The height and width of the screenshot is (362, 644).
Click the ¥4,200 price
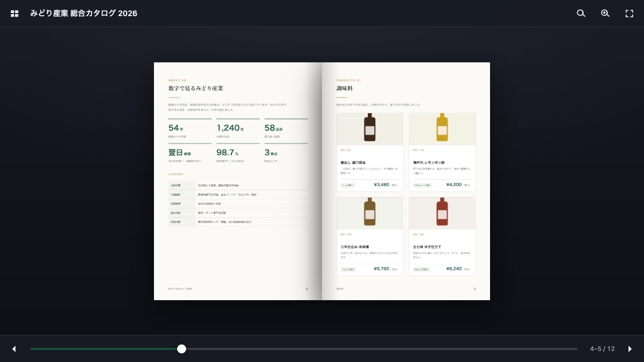point(454,185)
